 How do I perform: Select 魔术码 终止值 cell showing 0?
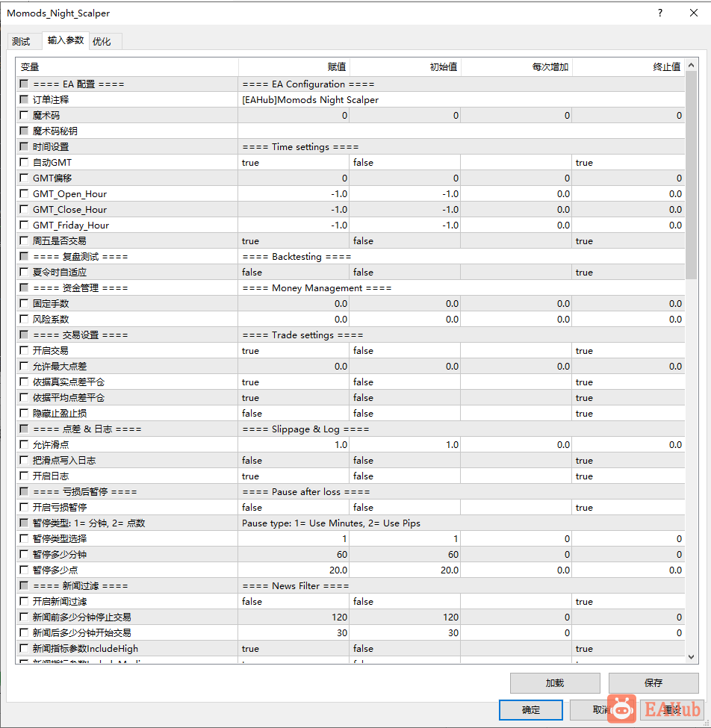click(x=628, y=115)
